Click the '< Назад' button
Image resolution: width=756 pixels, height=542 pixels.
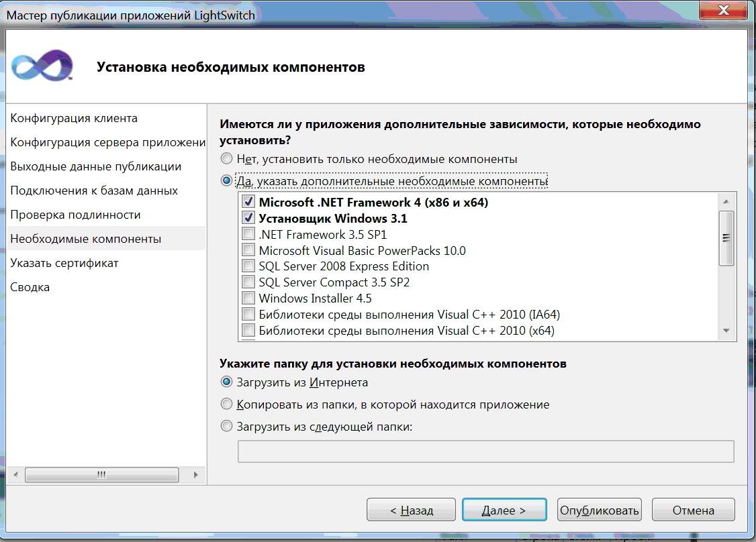(411, 510)
